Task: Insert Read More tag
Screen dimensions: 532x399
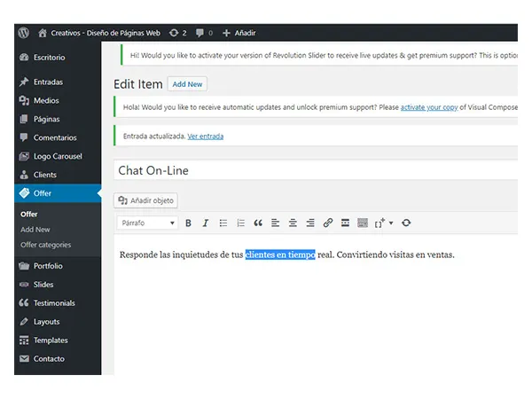Action: pos(345,223)
